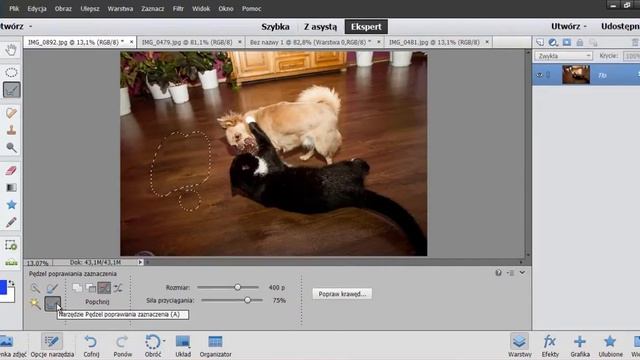640x360 pixels.
Task: Select the Clone Stamp tool
Action: (x=11, y=130)
